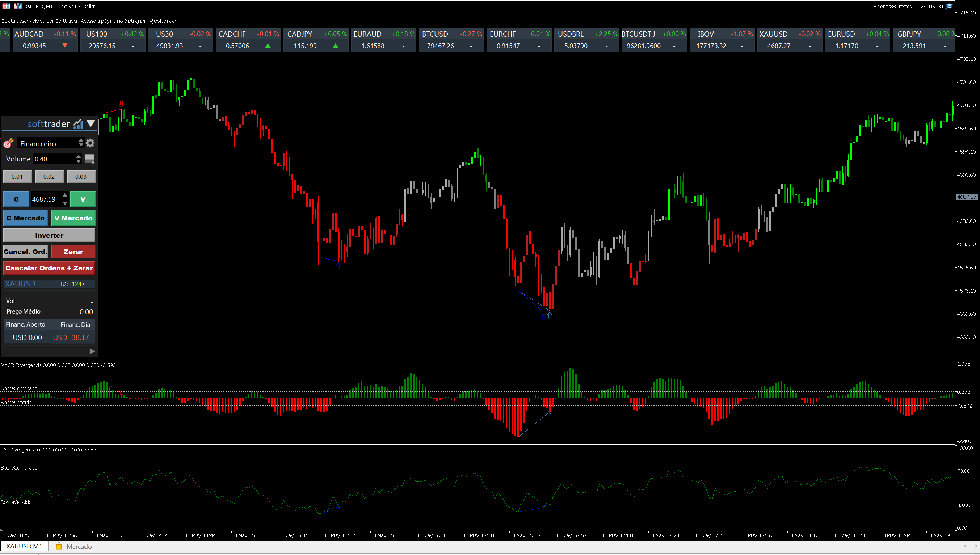Click Boletav88_testes_2026_05_31 expert name
Viewport: 980px width, 555px height.
[x=908, y=6]
